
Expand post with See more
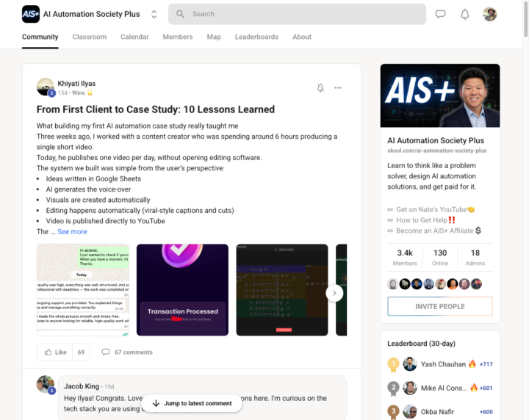[x=72, y=231]
